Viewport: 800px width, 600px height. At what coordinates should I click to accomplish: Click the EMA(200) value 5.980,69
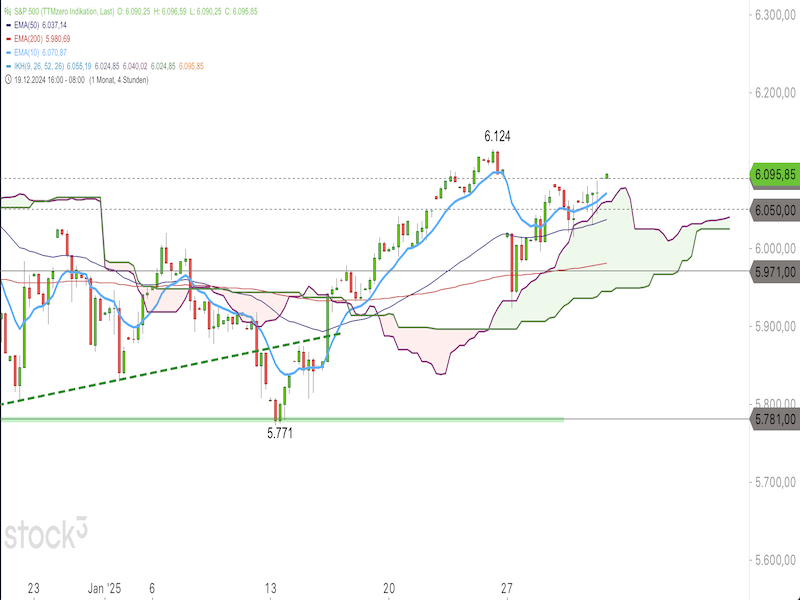coord(58,39)
